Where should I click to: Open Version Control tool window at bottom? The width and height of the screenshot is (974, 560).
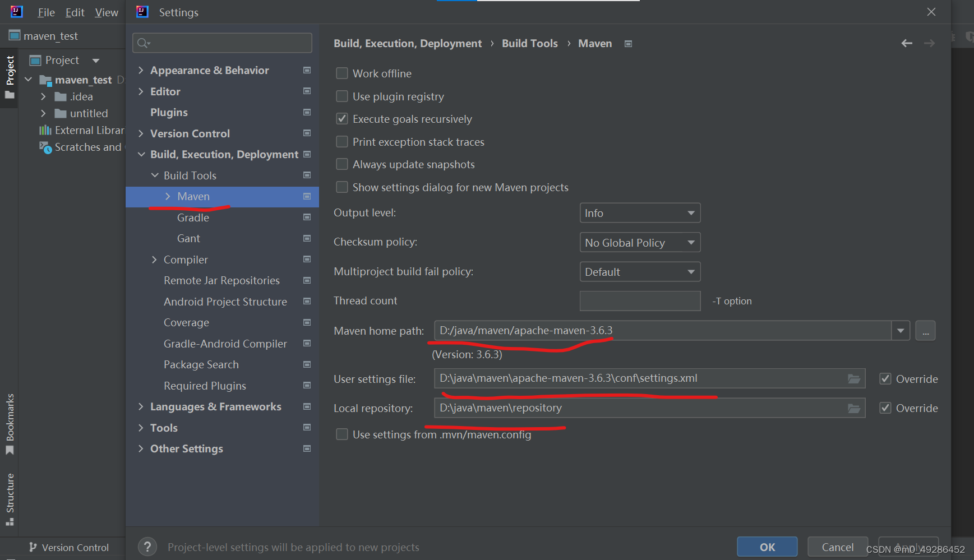68,548
